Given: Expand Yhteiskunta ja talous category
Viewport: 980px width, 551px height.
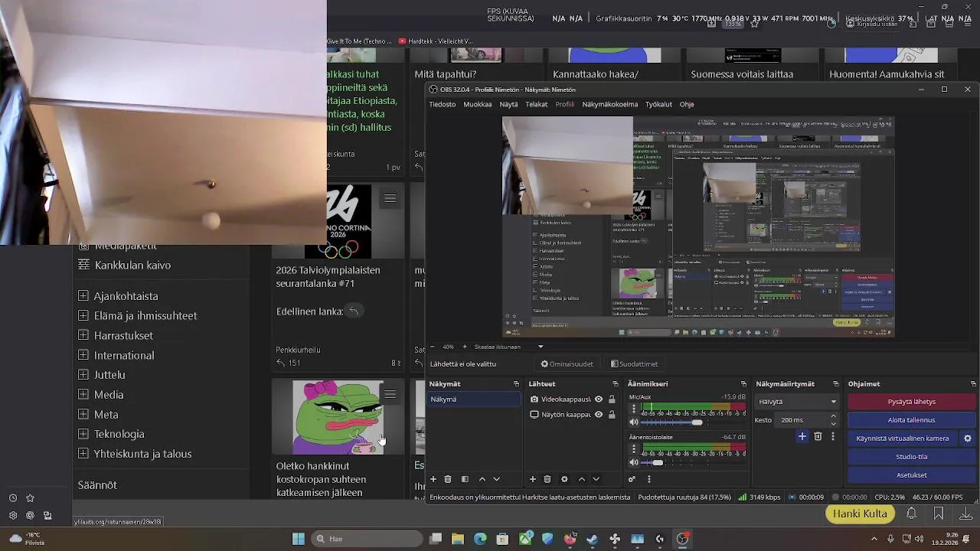Looking at the screenshot, I should [83, 454].
